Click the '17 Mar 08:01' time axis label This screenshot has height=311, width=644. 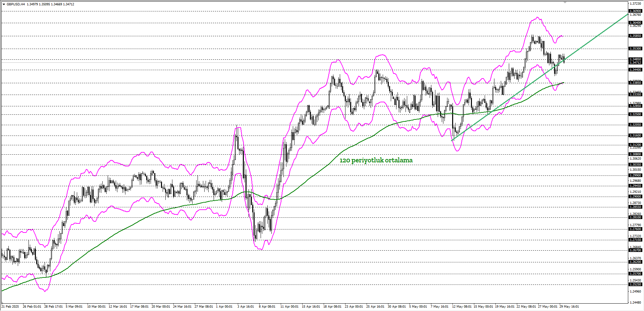tap(139, 307)
